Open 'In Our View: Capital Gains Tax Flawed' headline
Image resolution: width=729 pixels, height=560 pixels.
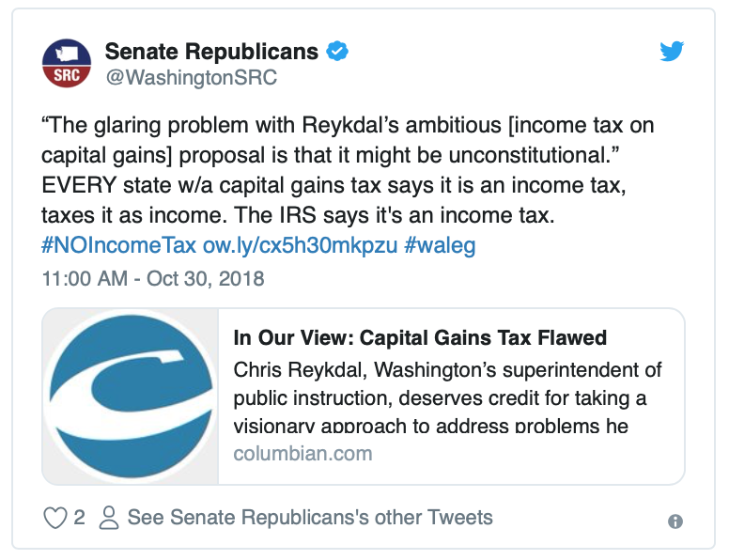click(420, 337)
